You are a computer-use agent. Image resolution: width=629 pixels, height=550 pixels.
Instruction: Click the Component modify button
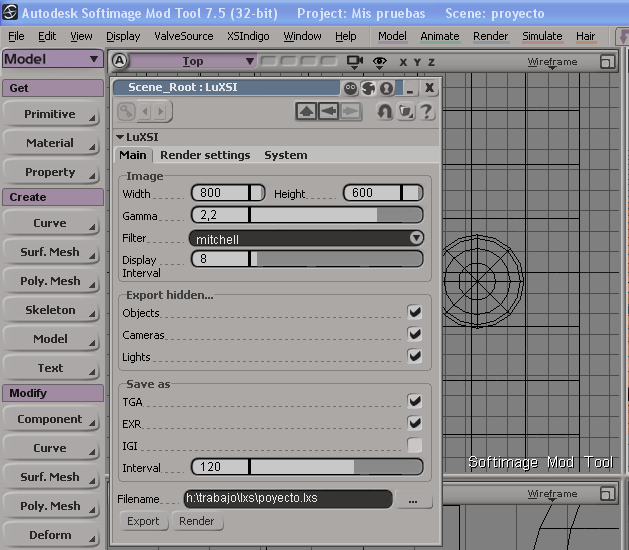[51, 419]
